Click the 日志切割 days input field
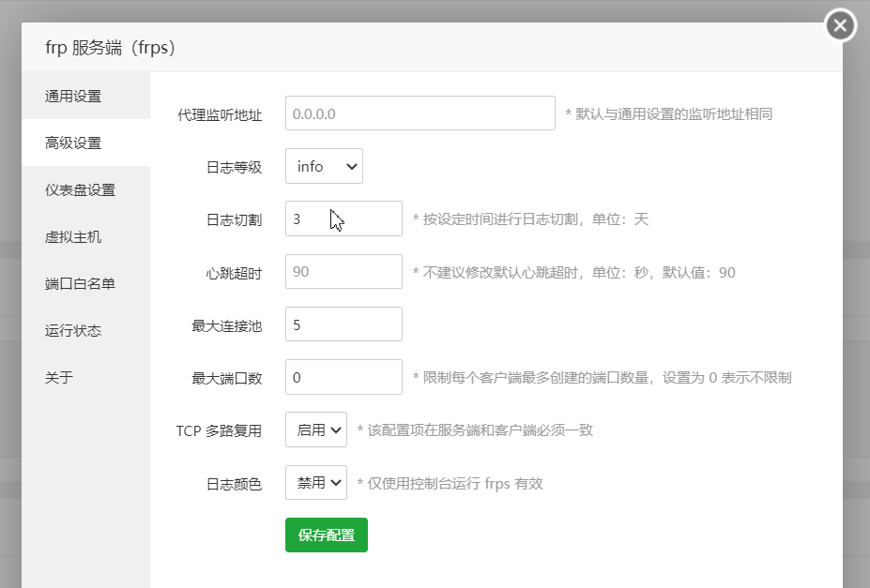 [343, 219]
